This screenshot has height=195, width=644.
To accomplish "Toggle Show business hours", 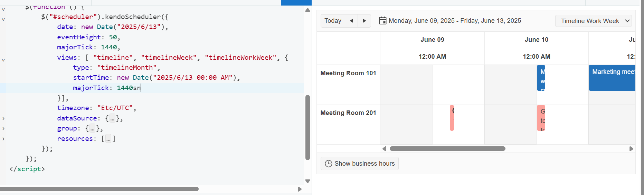I will pyautogui.click(x=360, y=164).
